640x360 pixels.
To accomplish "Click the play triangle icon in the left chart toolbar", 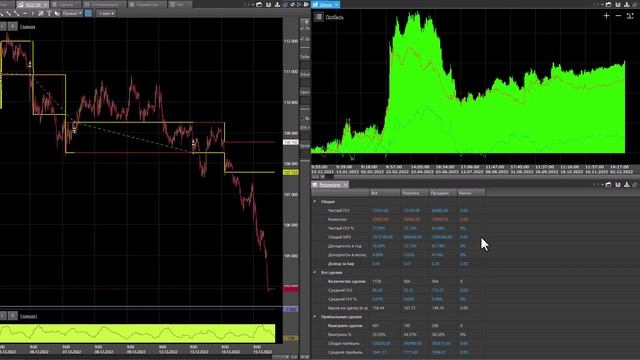I will [299, 4].
